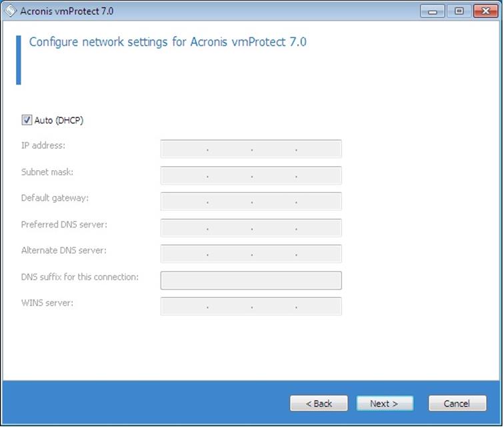This screenshot has width=504, height=427.
Task: Click the 'WINS server:' label
Action: click(x=47, y=303)
